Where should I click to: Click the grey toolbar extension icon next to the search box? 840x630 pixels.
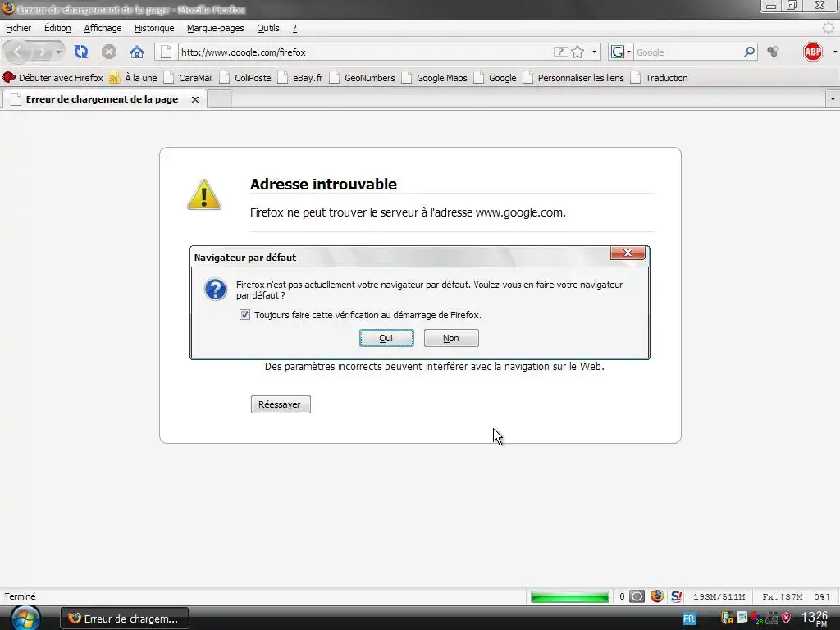click(x=773, y=52)
